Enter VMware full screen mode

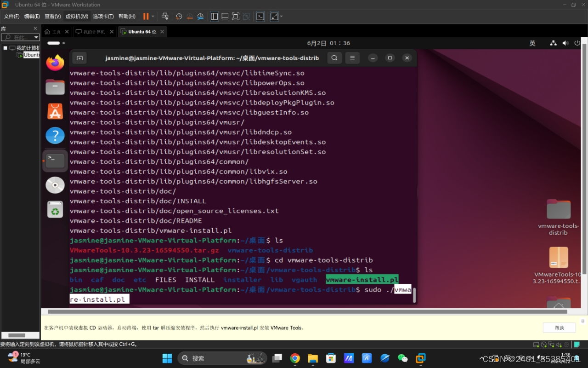[x=236, y=16]
